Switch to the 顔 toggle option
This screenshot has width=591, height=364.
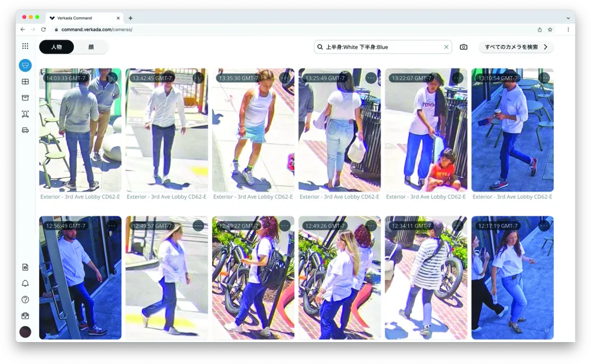click(91, 47)
